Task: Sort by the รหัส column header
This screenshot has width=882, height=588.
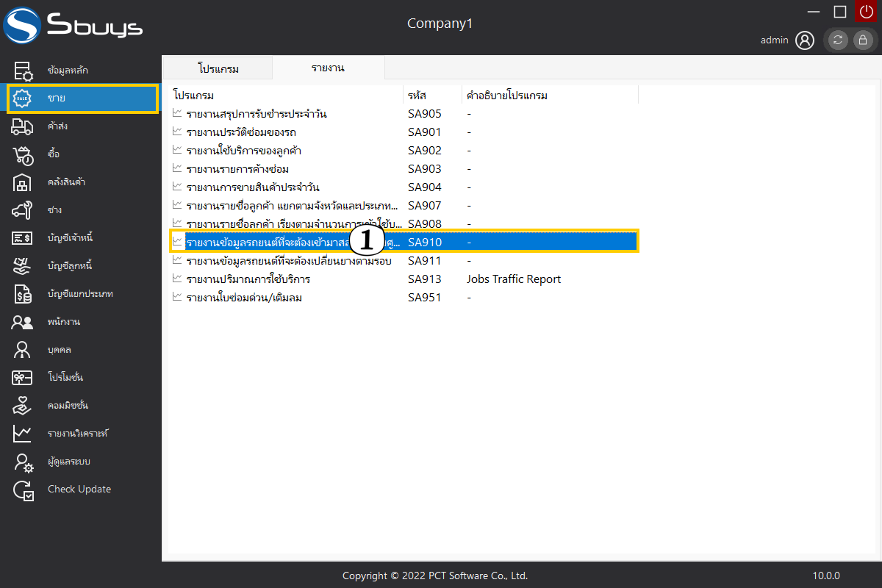Action: [x=417, y=96]
